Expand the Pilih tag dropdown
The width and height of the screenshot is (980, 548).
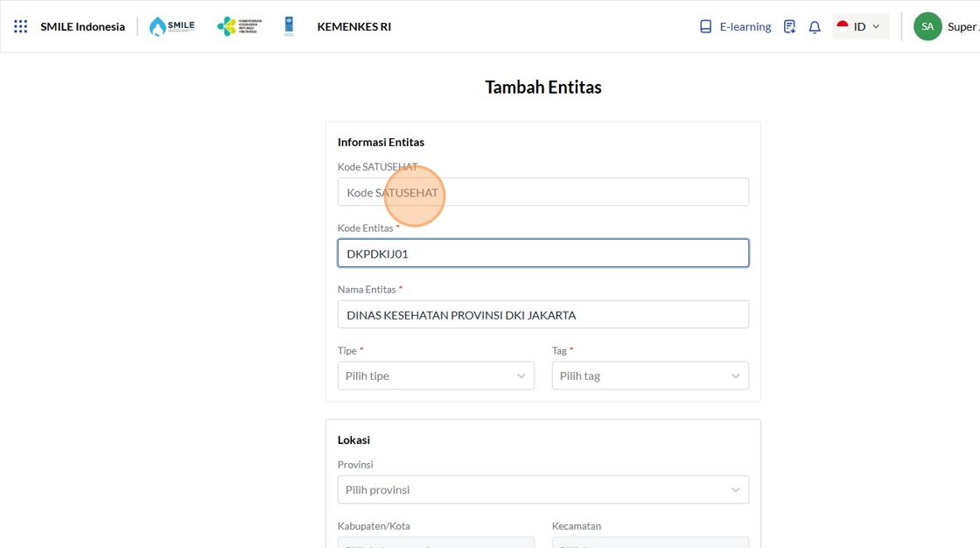point(650,376)
